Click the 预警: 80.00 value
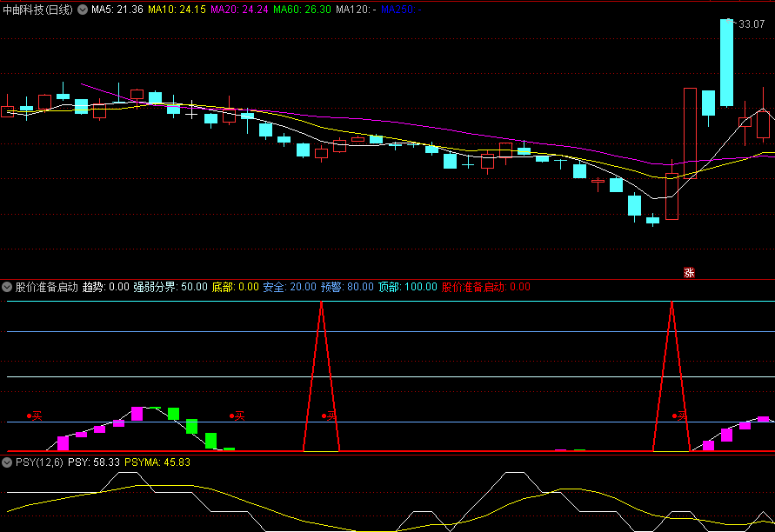The image size is (775, 532). [347, 287]
